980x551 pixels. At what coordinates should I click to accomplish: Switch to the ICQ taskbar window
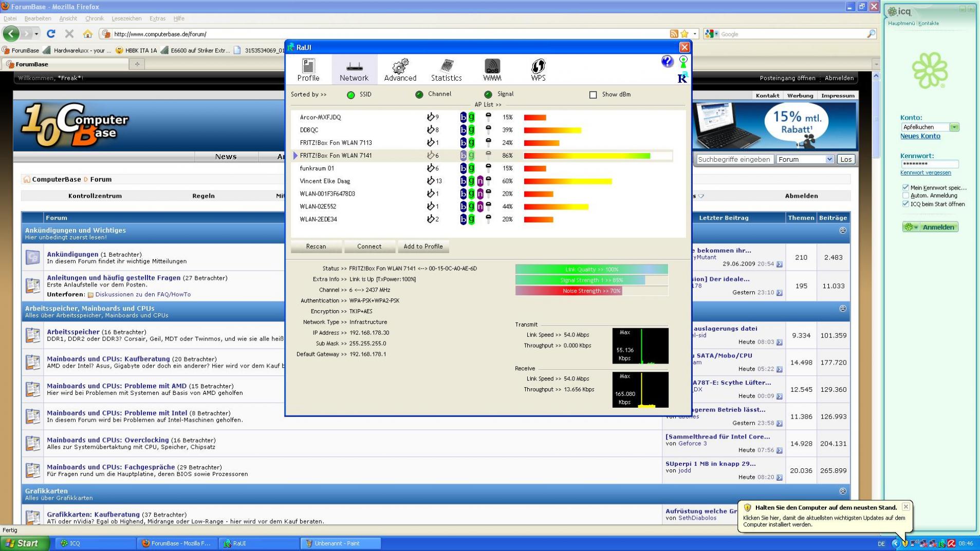(96, 543)
